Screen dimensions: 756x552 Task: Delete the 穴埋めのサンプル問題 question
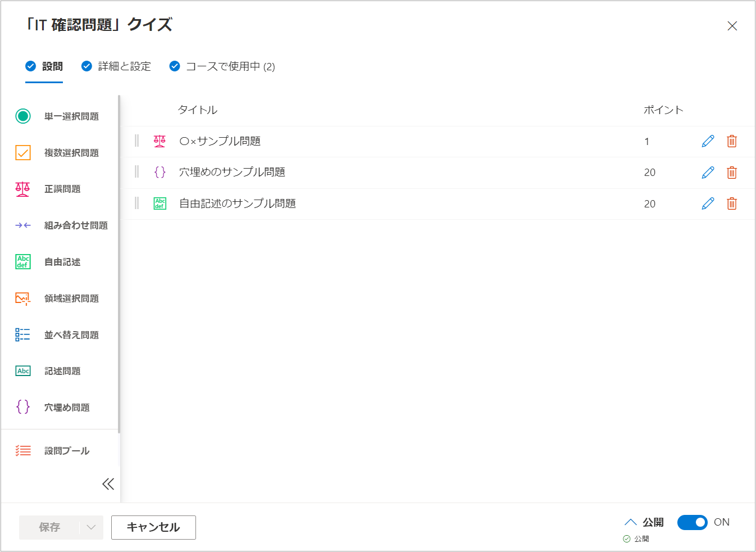732,173
